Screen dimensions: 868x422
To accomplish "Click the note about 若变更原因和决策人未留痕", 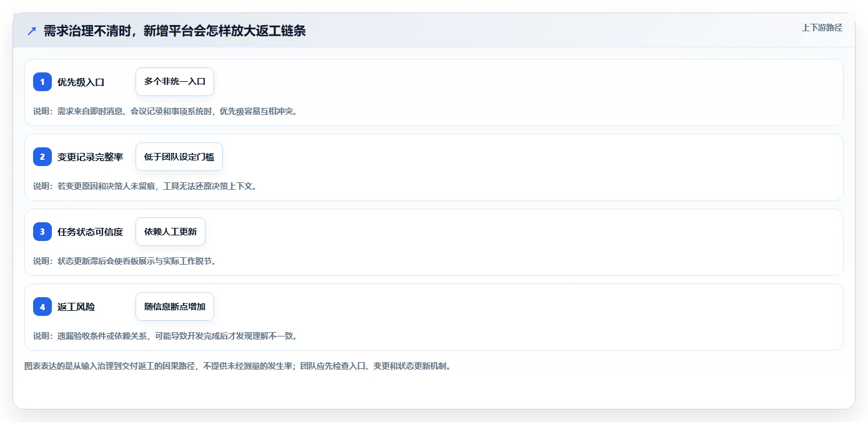I will click(145, 186).
